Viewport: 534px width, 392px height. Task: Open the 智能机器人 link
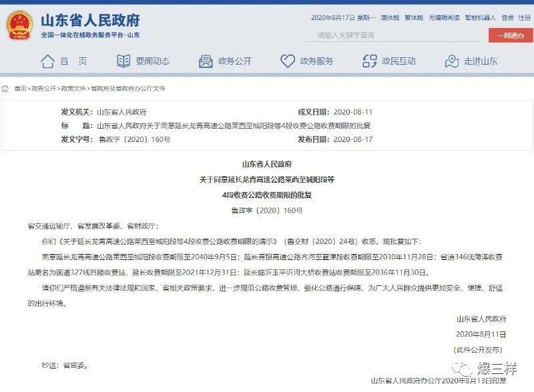[x=481, y=18]
